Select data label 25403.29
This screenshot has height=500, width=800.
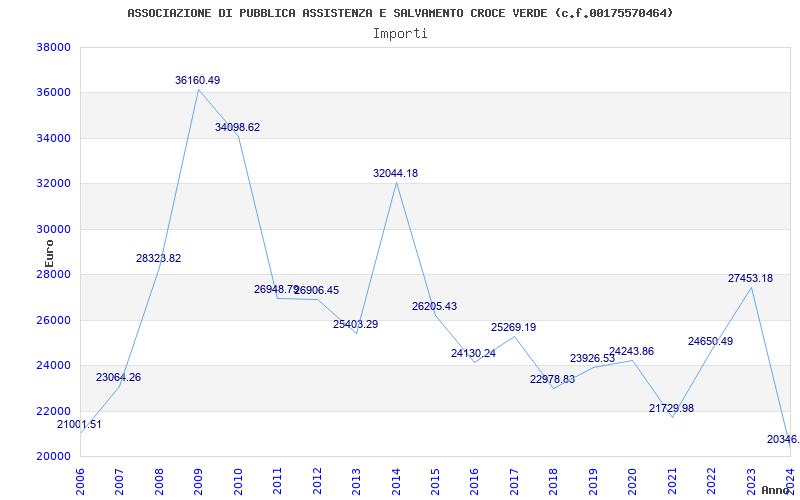coord(356,324)
